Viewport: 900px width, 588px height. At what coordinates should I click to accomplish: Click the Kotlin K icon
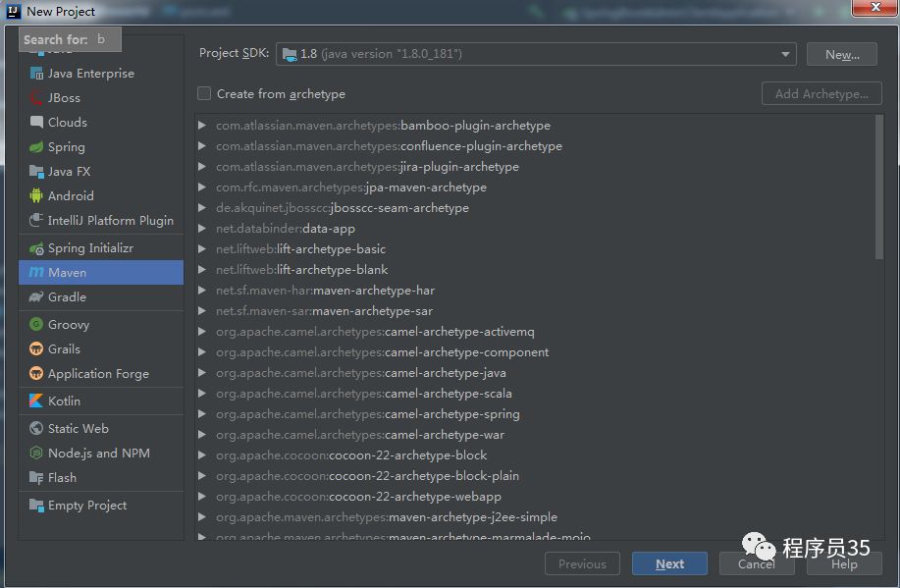tap(36, 401)
